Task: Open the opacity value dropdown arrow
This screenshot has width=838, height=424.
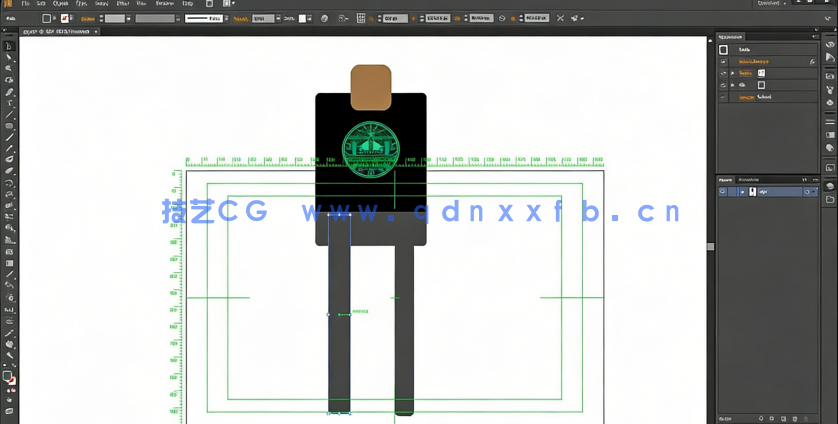Action: coord(278,18)
